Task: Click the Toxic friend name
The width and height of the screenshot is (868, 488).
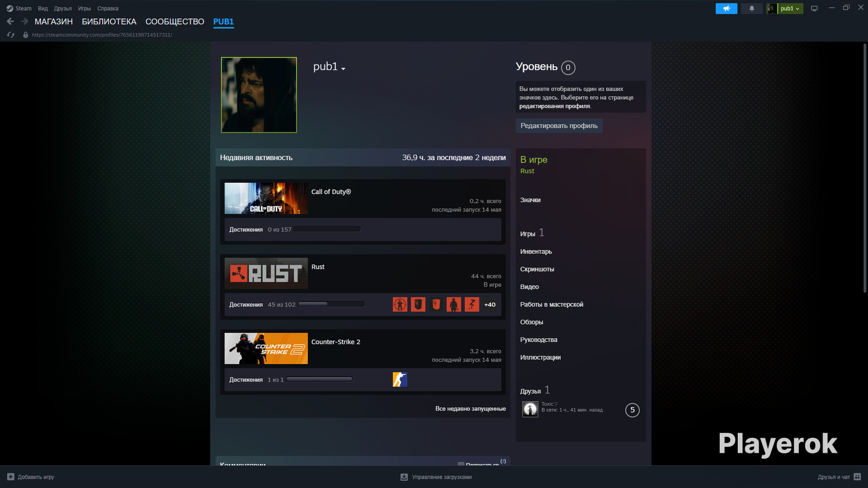Action: (549, 404)
